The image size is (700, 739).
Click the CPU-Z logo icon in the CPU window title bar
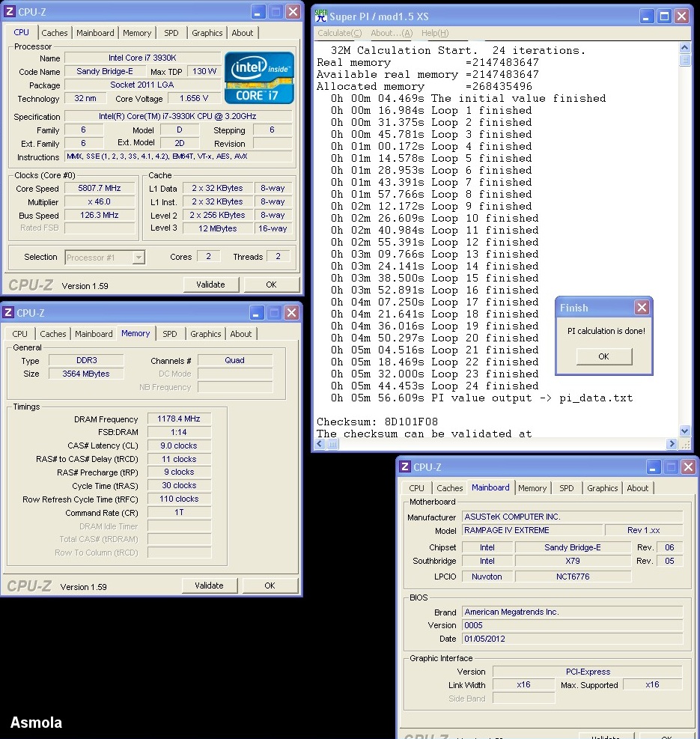10,11
